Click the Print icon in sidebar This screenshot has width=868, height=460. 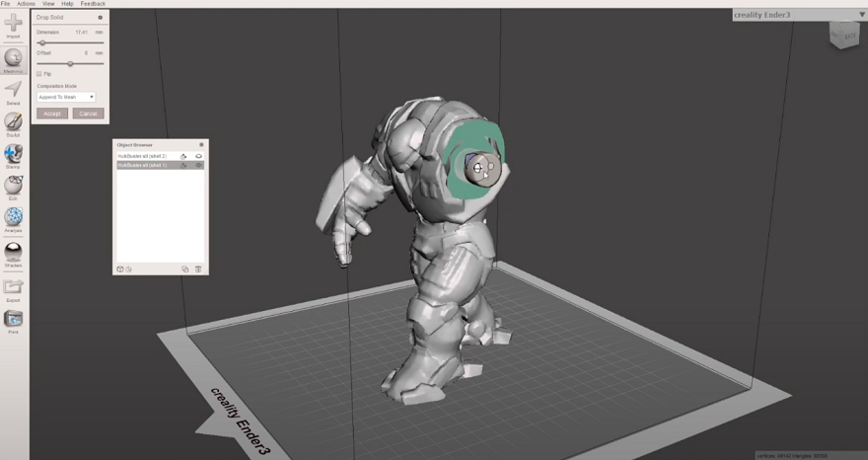[x=13, y=319]
